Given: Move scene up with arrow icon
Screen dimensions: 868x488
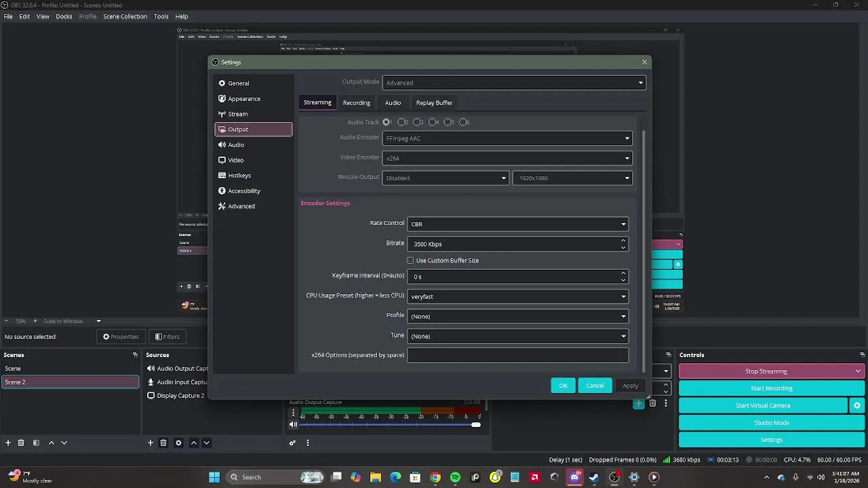Looking at the screenshot, I should pyautogui.click(x=51, y=443).
